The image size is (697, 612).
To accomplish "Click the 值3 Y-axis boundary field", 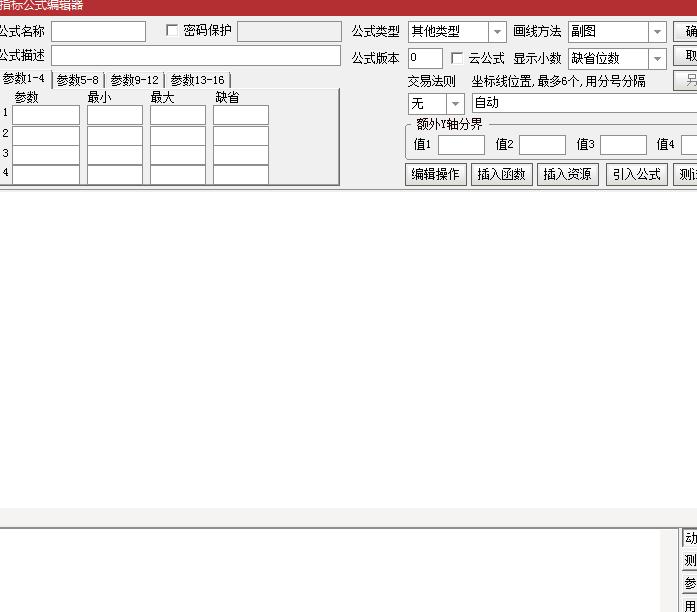I will pos(623,145).
